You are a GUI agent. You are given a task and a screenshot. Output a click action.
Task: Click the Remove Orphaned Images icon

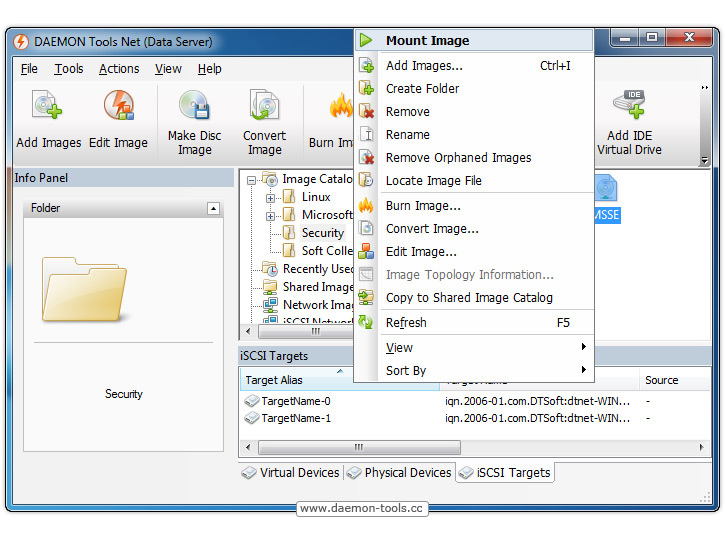tap(366, 157)
